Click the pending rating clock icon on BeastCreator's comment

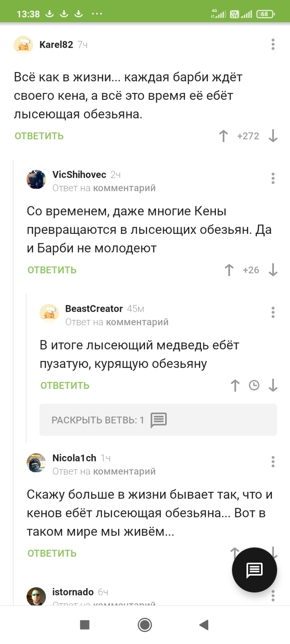[254, 385]
